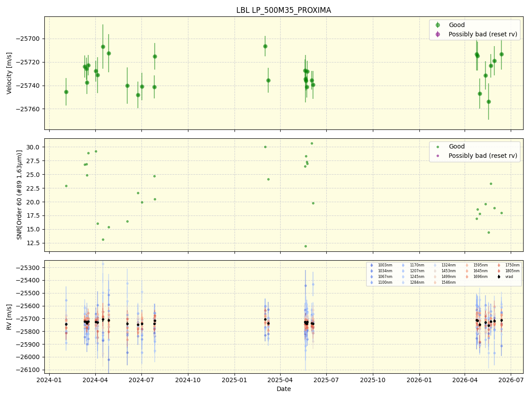The width and height of the screenshot is (532, 399).
Task: Click the 1207nm legend entry
Action: (413, 271)
